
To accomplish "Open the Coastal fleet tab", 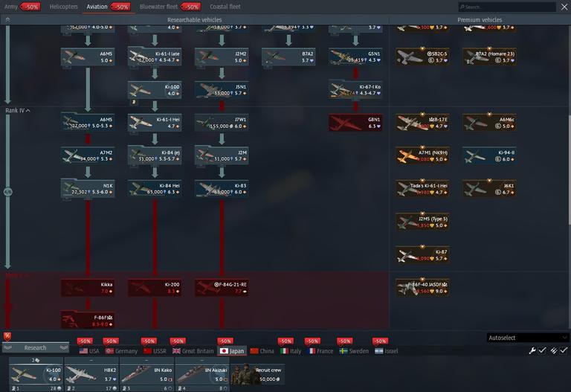I will coord(225,7).
